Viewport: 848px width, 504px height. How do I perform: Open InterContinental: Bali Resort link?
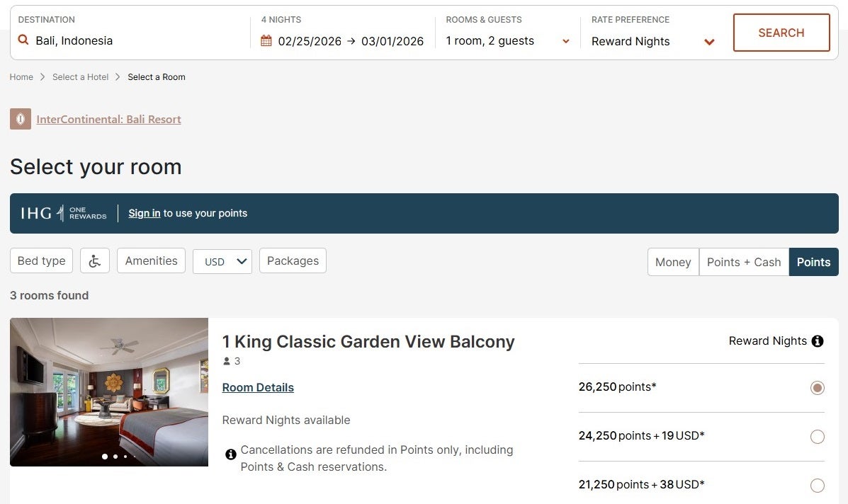pyautogui.click(x=108, y=120)
